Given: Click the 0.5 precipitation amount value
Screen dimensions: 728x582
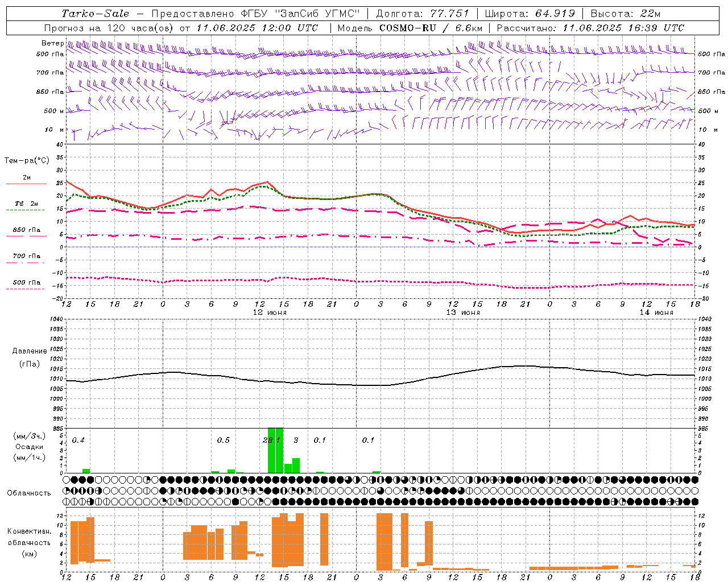Looking at the screenshot, I should click(224, 440).
